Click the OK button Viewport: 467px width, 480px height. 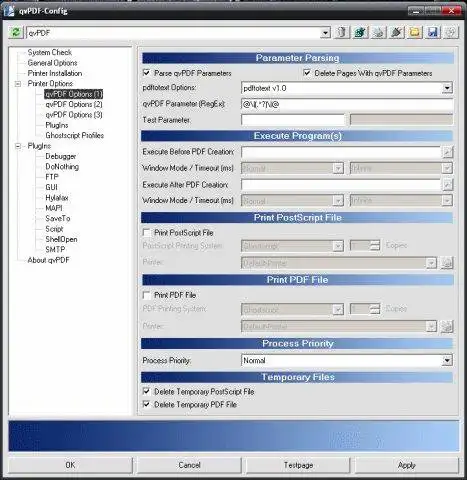(x=70, y=465)
